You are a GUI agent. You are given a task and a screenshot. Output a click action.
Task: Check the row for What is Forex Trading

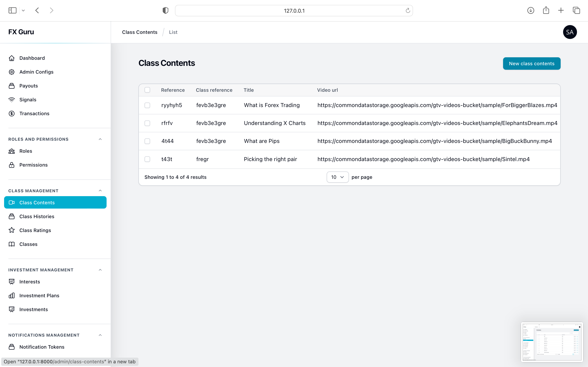tap(147, 105)
